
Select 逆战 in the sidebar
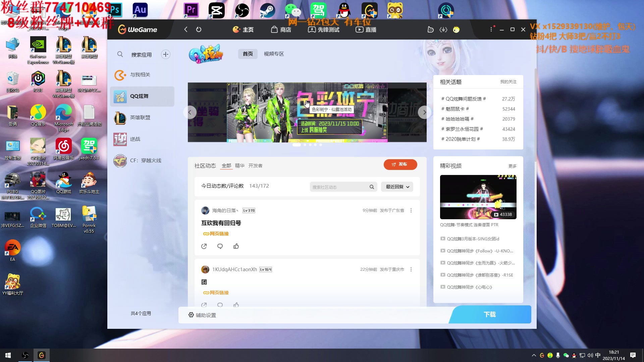[142, 139]
